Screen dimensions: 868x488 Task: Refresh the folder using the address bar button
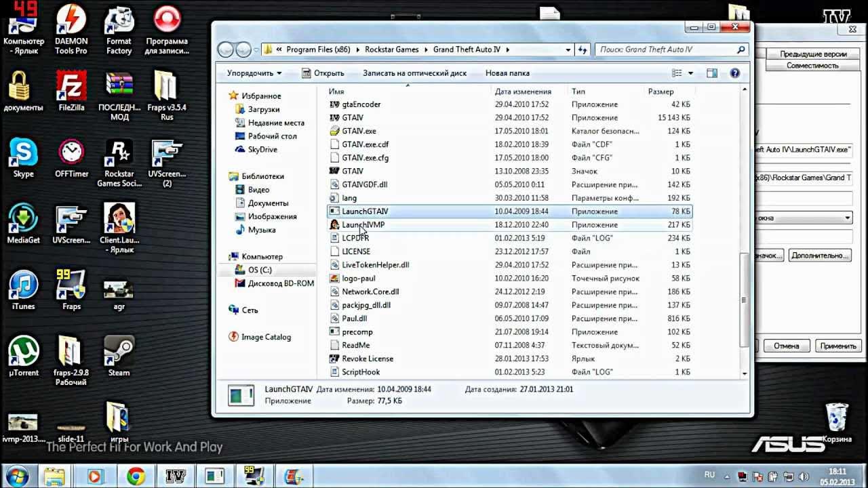pyautogui.click(x=583, y=49)
